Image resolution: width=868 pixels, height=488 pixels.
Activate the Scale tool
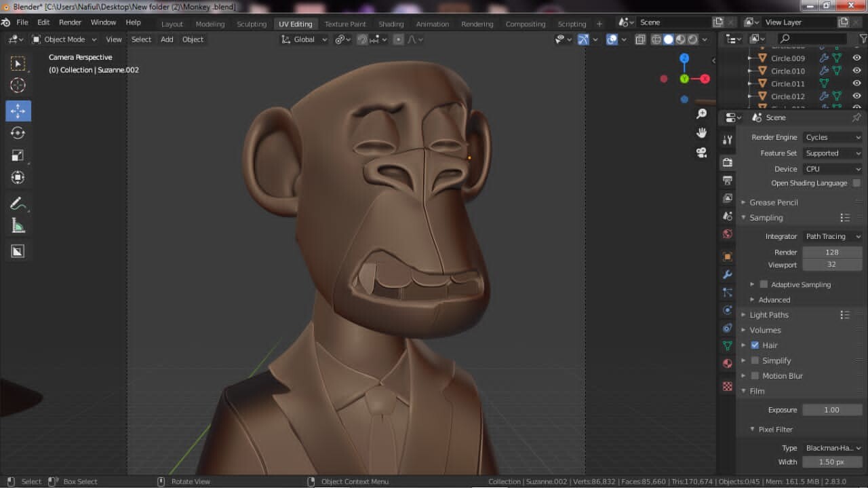coord(18,155)
